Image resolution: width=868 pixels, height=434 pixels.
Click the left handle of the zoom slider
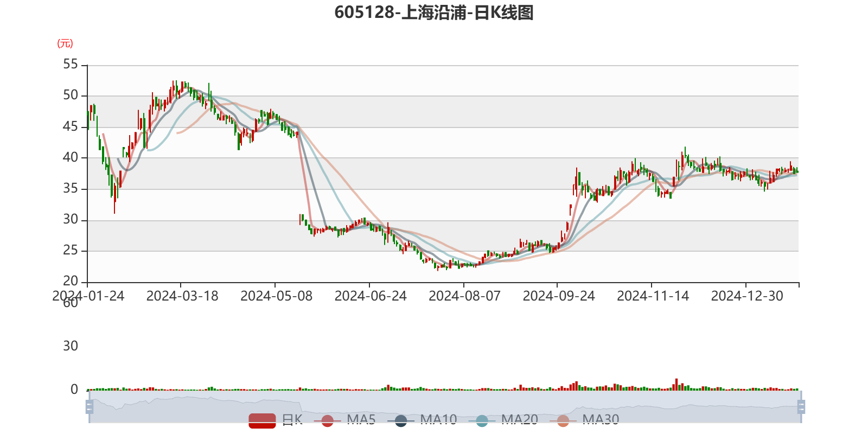pos(90,407)
